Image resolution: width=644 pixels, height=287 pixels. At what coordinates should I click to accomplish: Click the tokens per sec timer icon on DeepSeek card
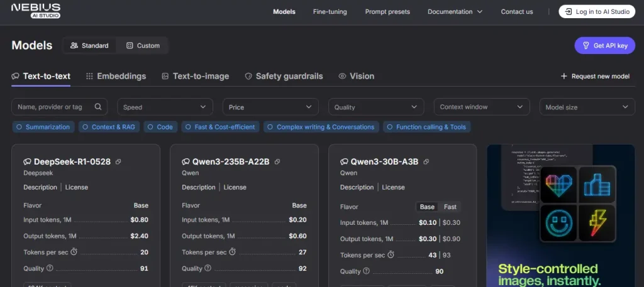[74, 252]
